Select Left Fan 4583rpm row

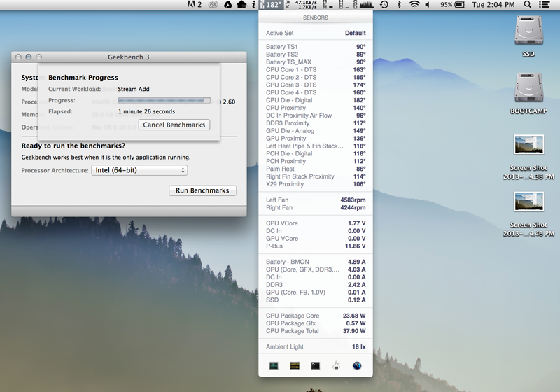[316, 200]
